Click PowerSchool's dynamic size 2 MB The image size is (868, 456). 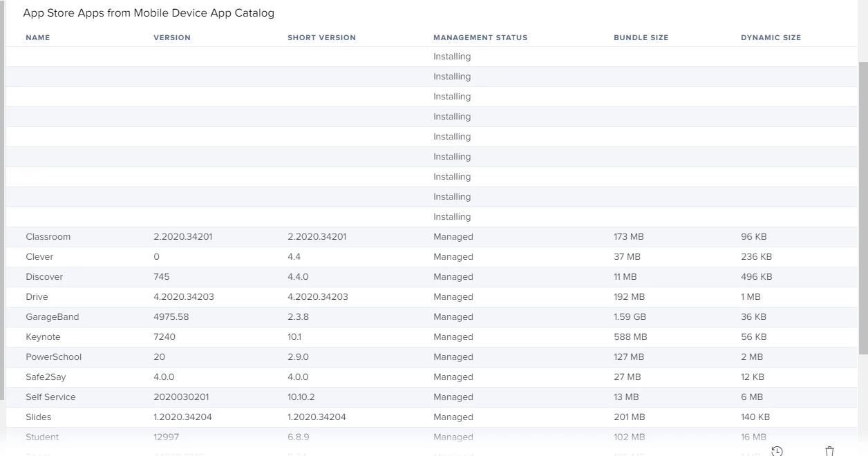pos(752,357)
